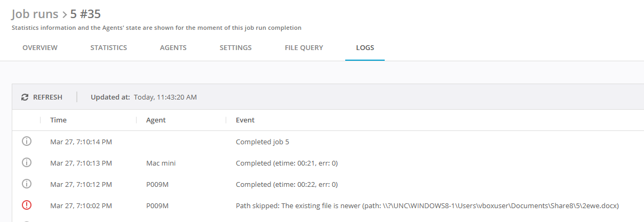Click info icon beside Completed job 5
The image size is (644, 222).
coord(27,142)
